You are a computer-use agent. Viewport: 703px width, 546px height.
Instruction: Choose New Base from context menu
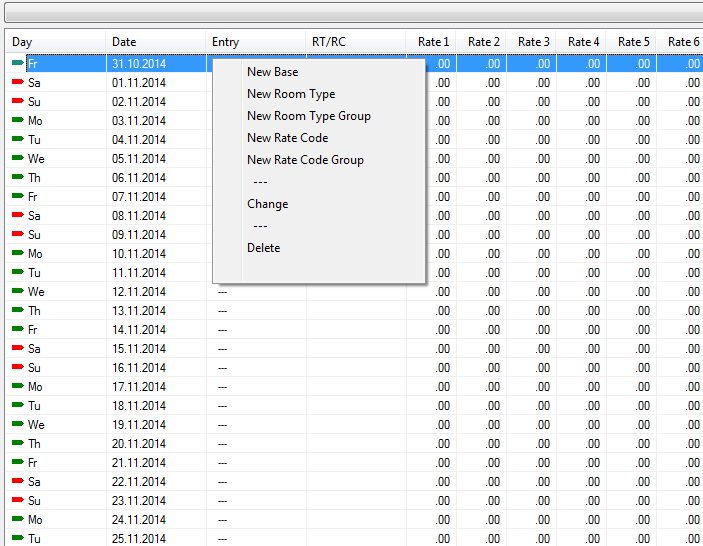[x=272, y=72]
